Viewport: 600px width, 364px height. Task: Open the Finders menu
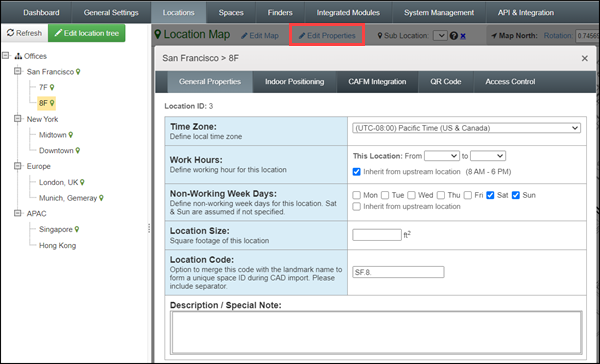[280, 13]
